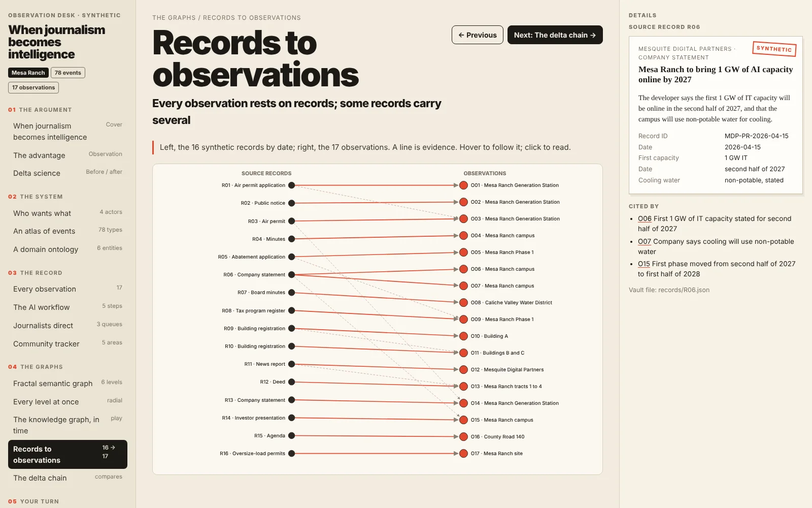Click the R09 Building registration label
This screenshot has width=812, height=508.
coord(254,329)
